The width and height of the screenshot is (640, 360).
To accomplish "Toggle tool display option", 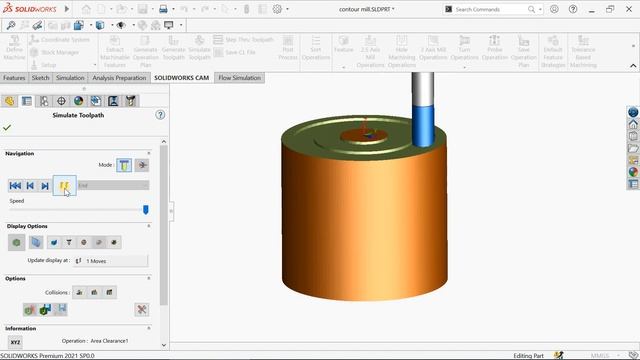I will [x=54, y=242].
